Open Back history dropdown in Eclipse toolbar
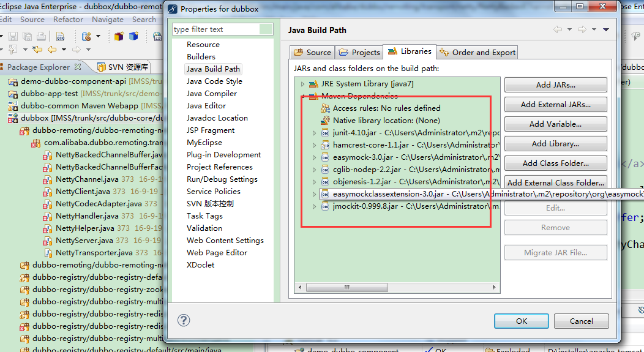This screenshot has width=644, height=352. [64, 50]
